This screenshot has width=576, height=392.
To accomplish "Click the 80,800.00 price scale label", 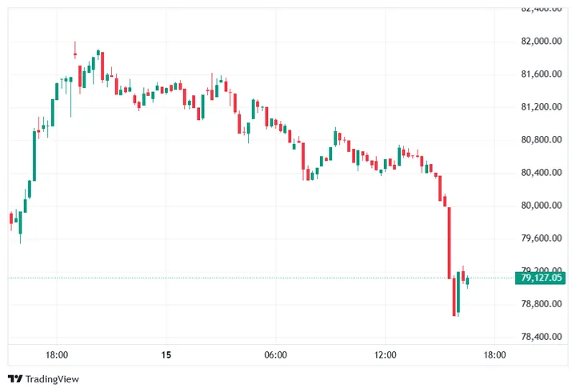I will tap(542, 140).
